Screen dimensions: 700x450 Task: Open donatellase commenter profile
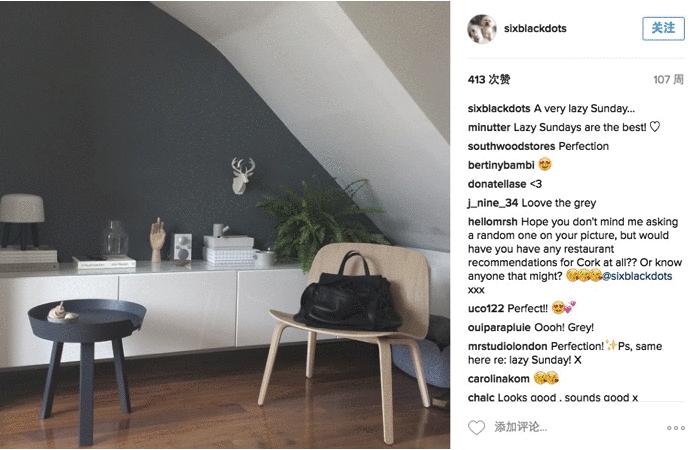(497, 183)
